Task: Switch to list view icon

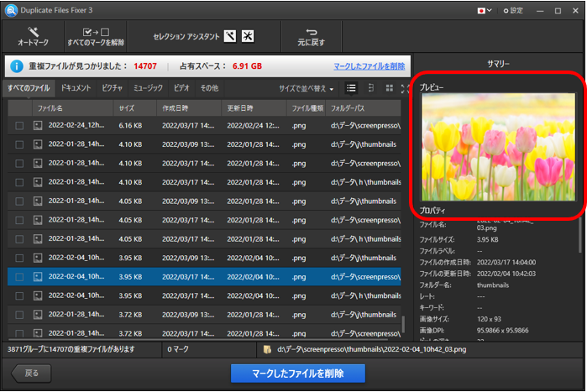Action: click(x=351, y=88)
